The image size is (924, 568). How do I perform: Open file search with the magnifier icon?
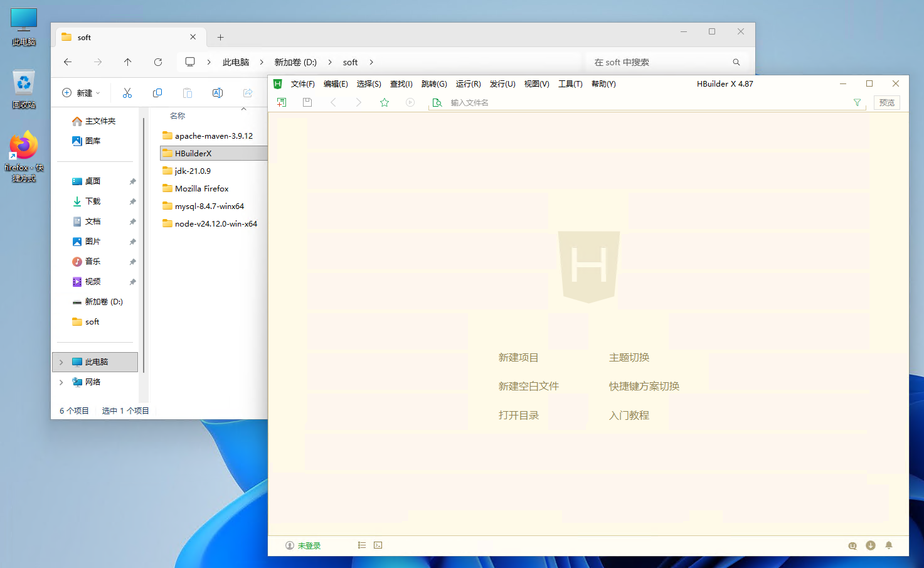(437, 102)
